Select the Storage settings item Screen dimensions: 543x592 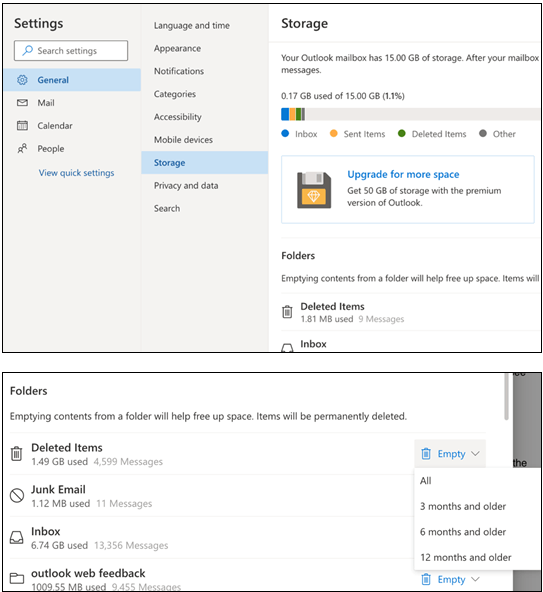(x=205, y=163)
